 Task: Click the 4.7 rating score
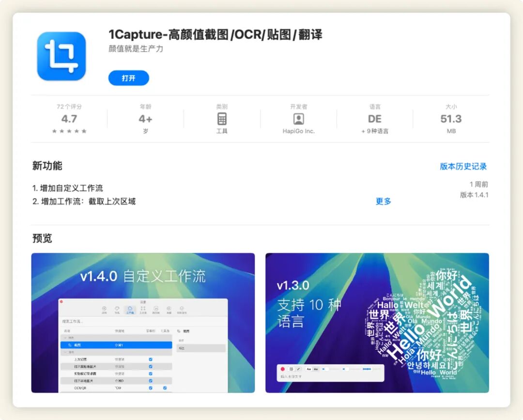tap(69, 119)
